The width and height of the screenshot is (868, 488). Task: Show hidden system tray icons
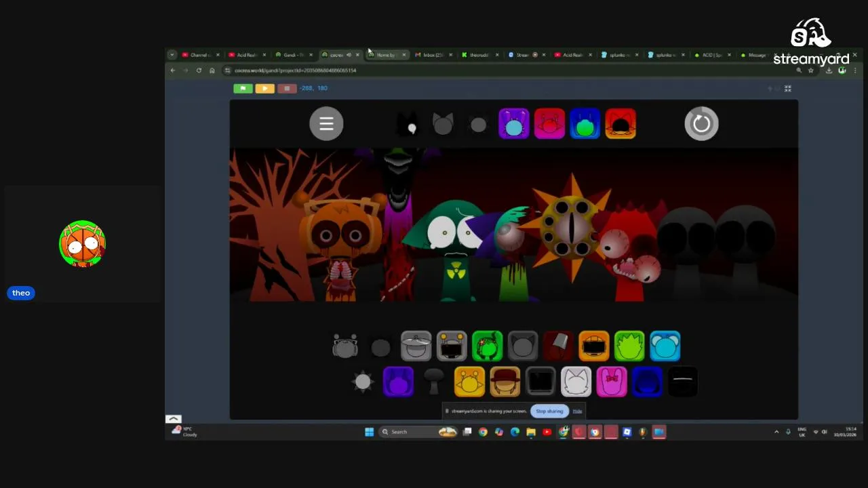click(776, 432)
